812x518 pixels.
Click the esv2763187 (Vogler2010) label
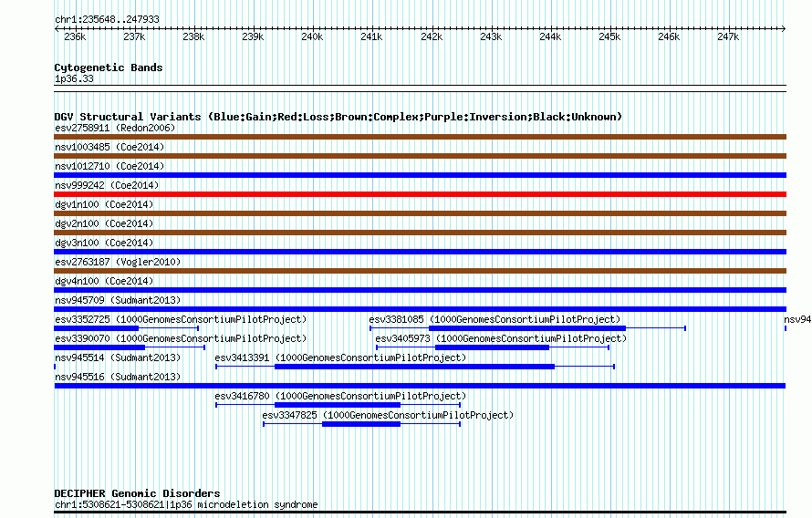118,262
